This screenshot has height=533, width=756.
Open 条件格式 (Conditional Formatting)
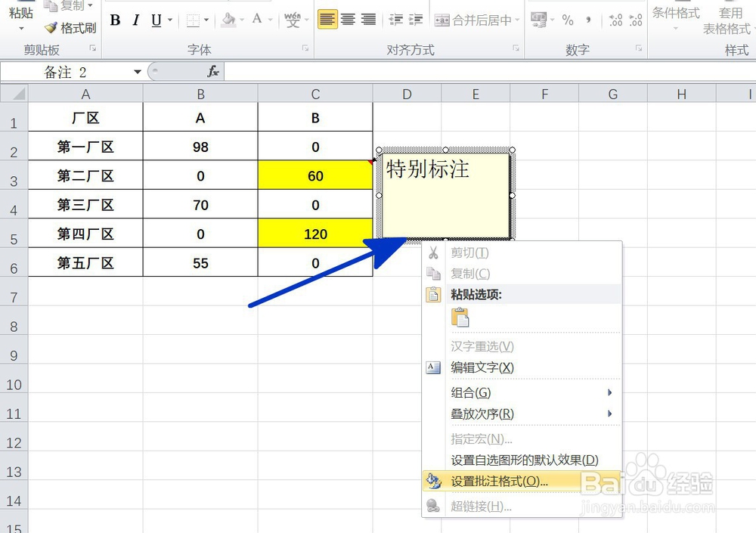click(x=675, y=15)
